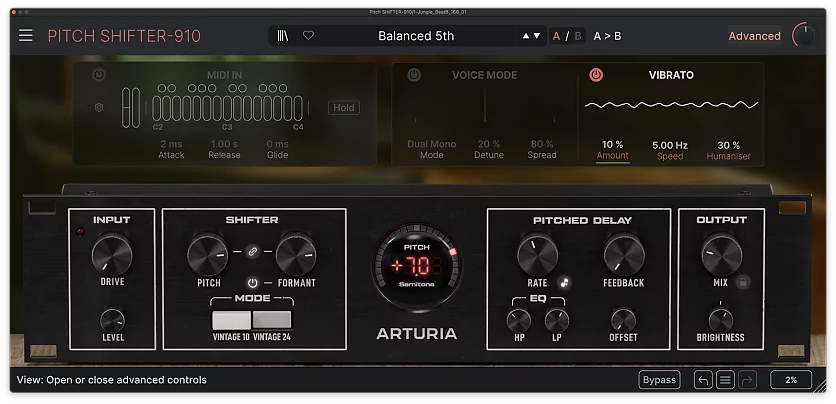Click the shifter PITCH knob
The image size is (836, 404).
click(x=207, y=255)
